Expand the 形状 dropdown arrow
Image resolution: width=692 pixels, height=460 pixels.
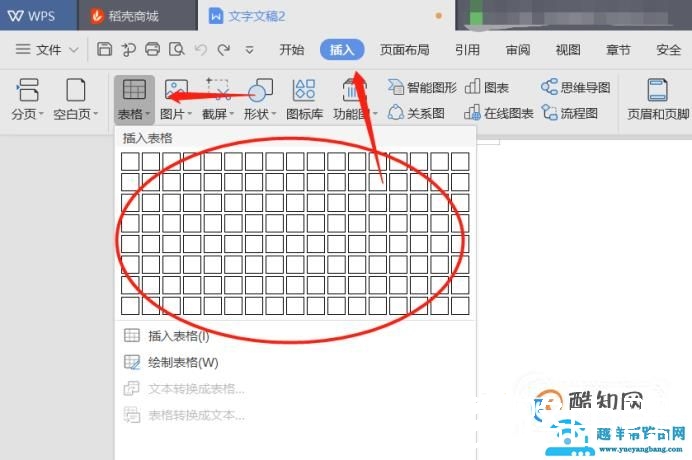tap(274, 114)
